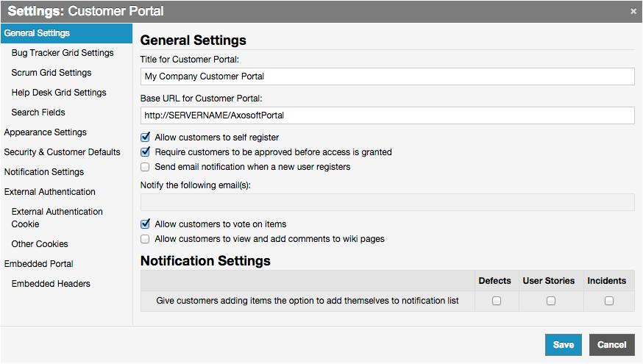
Task: Select General Settings in sidebar
Action: 38,33
